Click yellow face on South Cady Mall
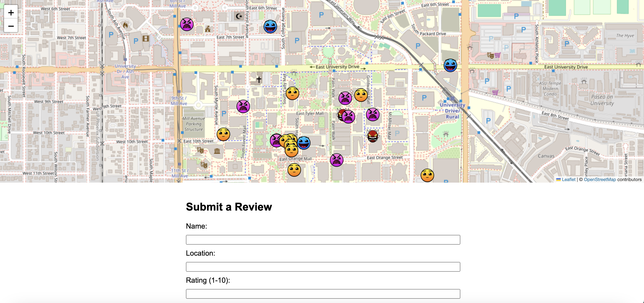The width and height of the screenshot is (644, 303). pos(292,93)
